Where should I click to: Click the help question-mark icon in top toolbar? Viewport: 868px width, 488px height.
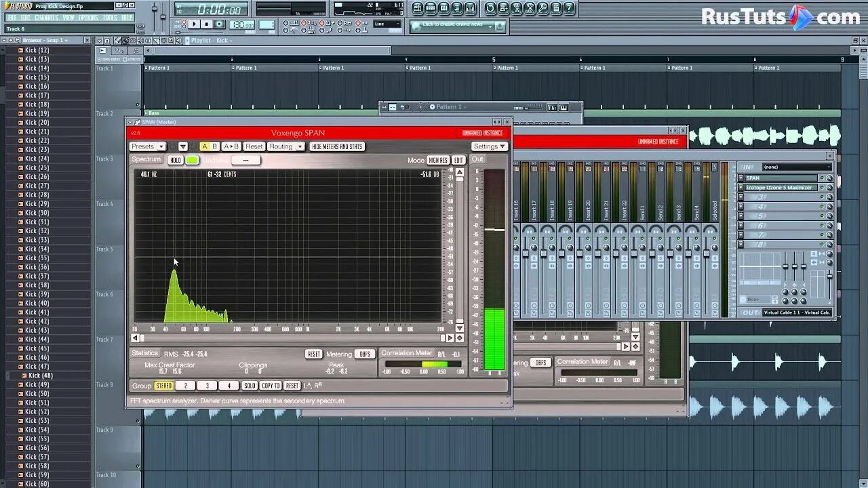pyautogui.click(x=569, y=8)
